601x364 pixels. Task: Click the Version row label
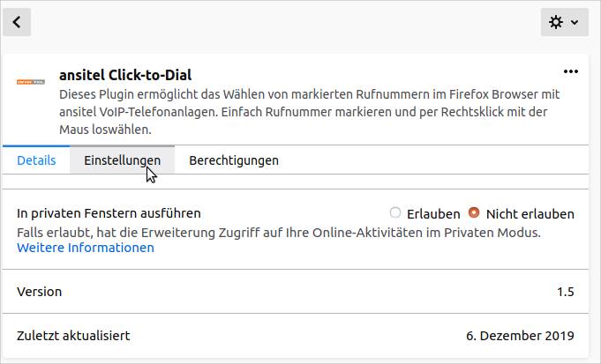coord(40,292)
